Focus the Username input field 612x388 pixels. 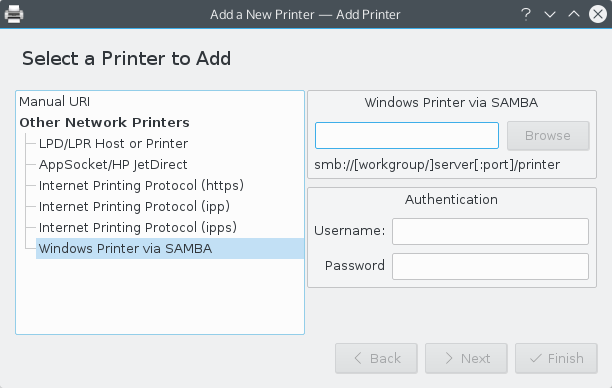[490, 231]
